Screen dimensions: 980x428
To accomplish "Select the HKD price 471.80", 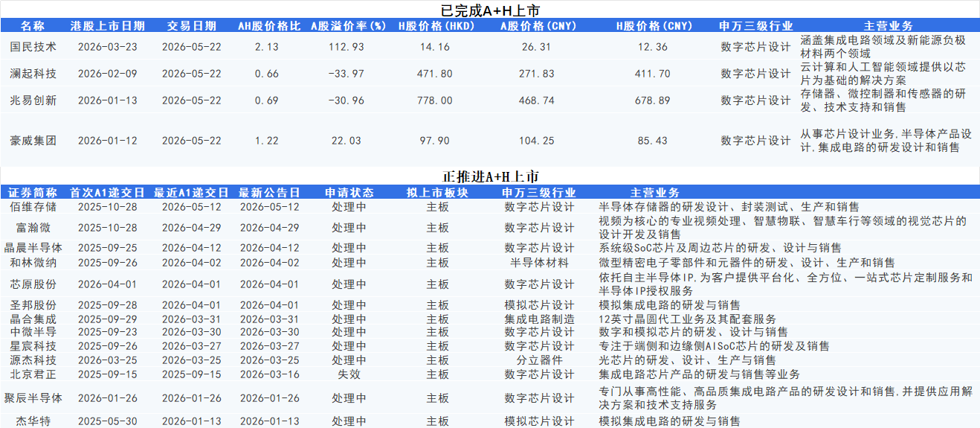I will [x=434, y=74].
